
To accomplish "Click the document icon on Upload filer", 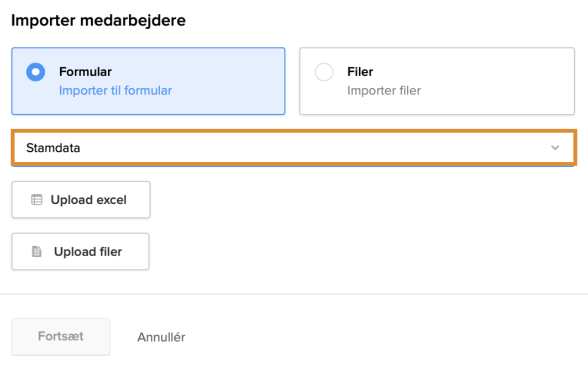I will [36, 252].
